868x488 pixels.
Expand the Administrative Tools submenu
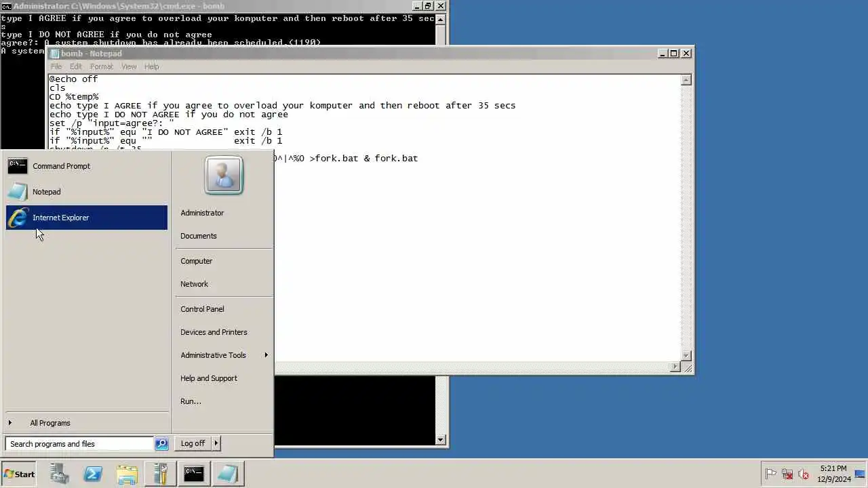tap(224, 355)
